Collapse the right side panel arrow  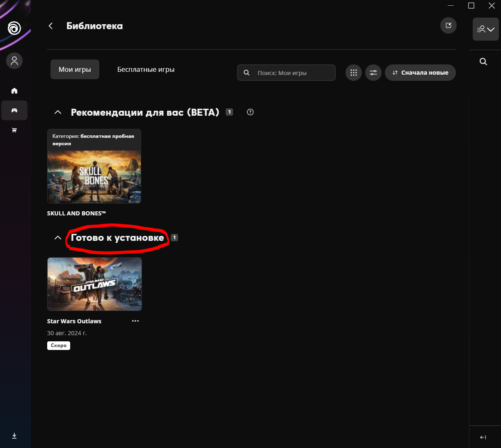pos(483,437)
